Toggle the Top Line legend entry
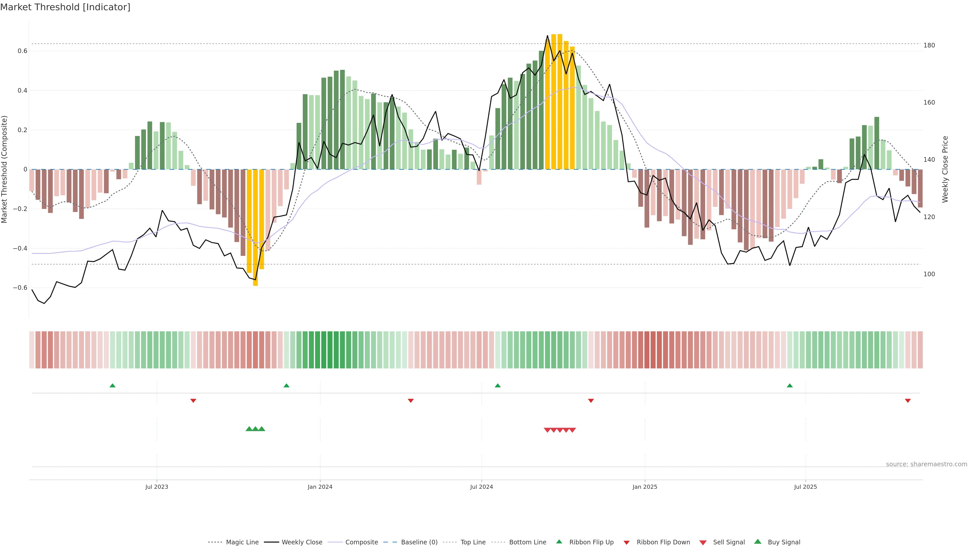Viewport: 980px width, 551px height. pos(473,542)
